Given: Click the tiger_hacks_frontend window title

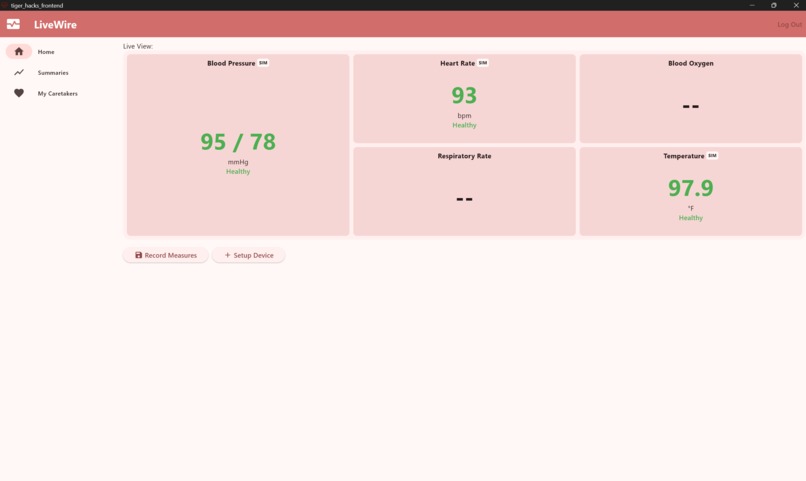Looking at the screenshot, I should 37,5.
